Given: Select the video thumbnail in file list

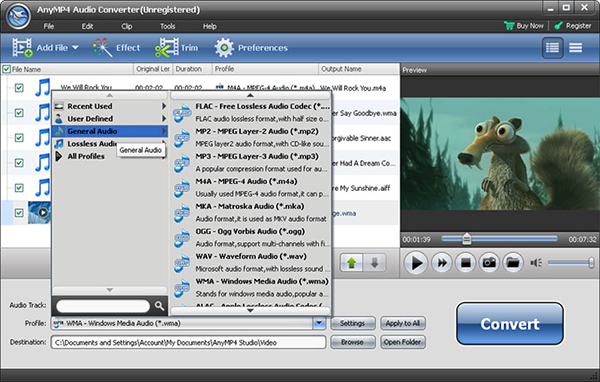Looking at the screenshot, I should [39, 212].
